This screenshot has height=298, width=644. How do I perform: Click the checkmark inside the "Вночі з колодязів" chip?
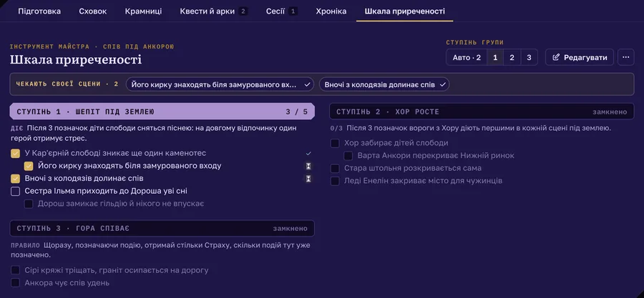click(442, 85)
